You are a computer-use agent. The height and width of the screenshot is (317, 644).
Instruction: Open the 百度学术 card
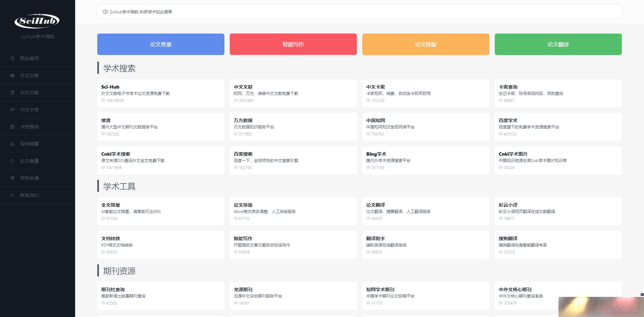(x=558, y=127)
